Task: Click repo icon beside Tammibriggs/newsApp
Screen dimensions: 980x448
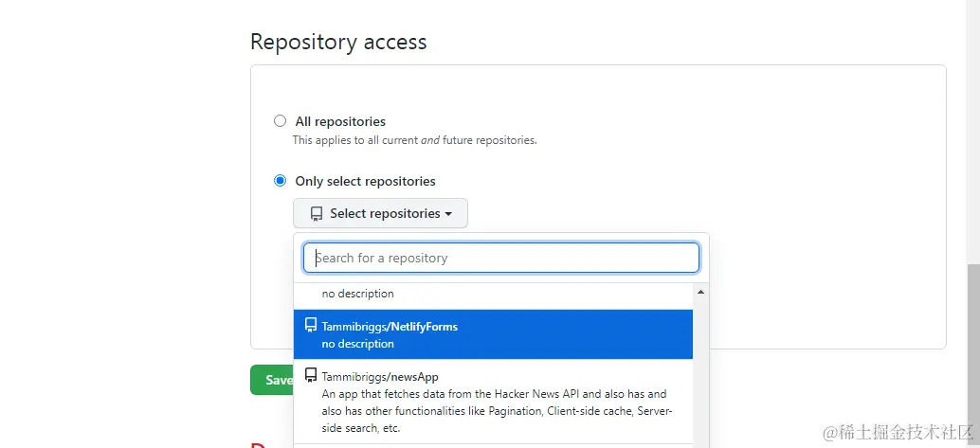Action: click(311, 375)
